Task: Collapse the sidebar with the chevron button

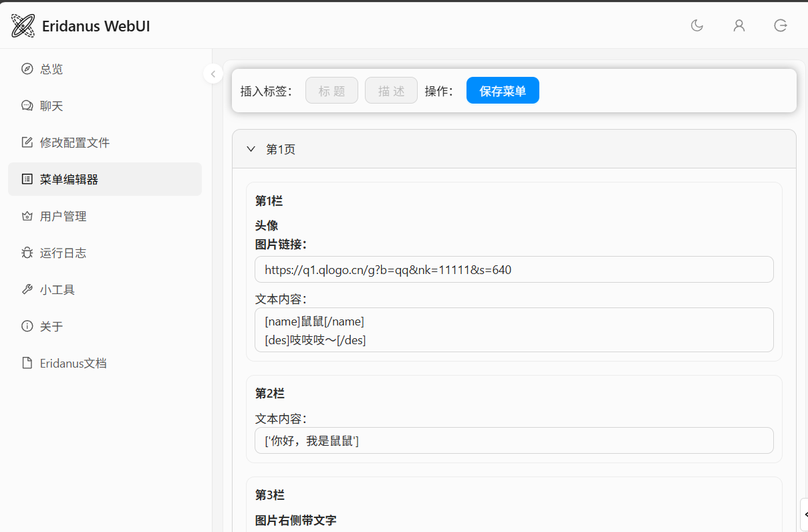Action: (x=213, y=74)
